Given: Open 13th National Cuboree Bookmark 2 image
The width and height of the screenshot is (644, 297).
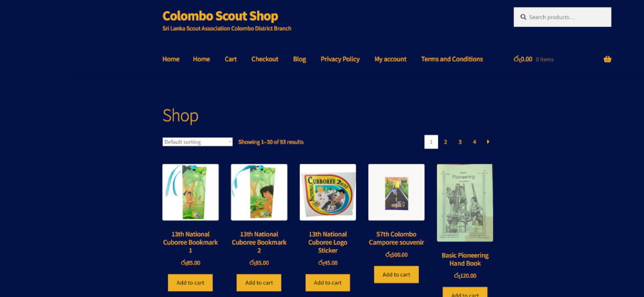Looking at the screenshot, I should pos(259,193).
